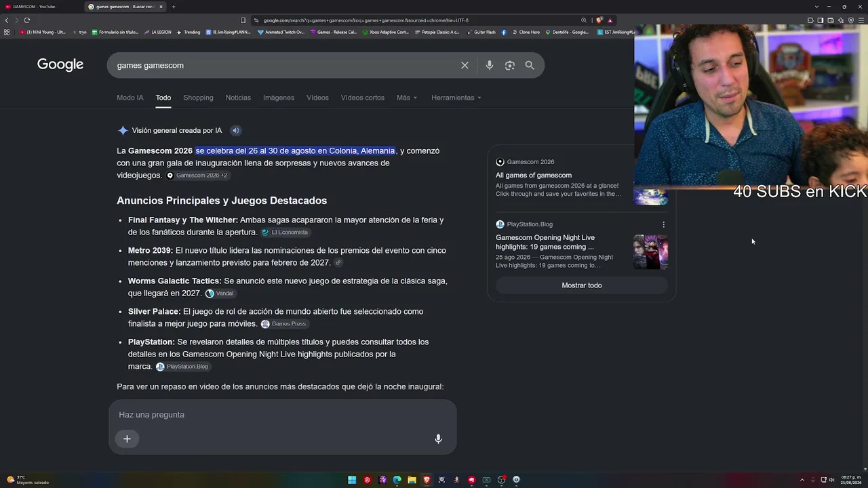Viewport: 868px width, 488px height.
Task: Open the taskbar clock and date
Action: [x=851, y=480]
